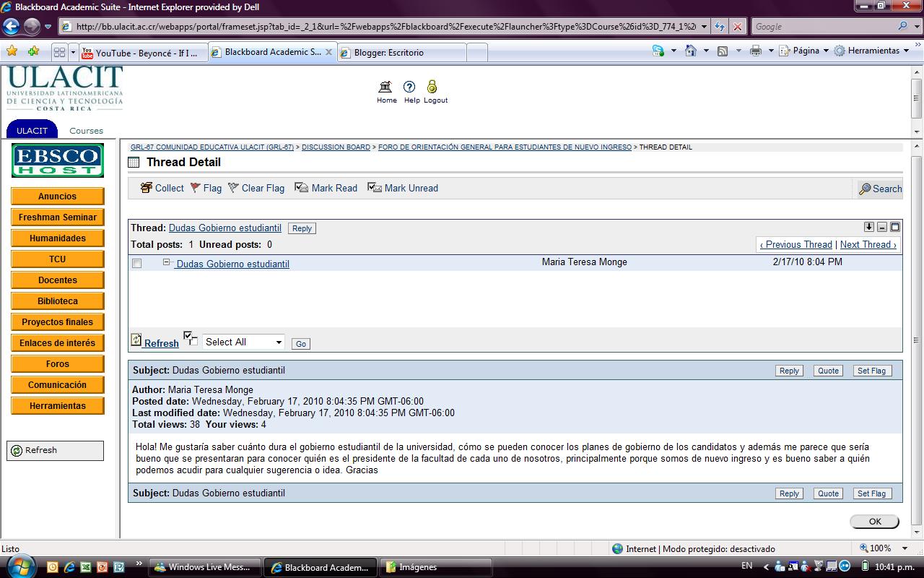This screenshot has width=924, height=578.
Task: Click the red Flag icon
Action: coord(196,188)
